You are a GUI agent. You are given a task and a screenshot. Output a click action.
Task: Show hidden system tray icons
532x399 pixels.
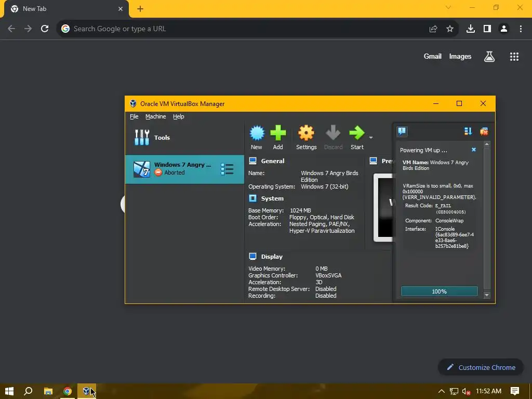click(x=441, y=391)
